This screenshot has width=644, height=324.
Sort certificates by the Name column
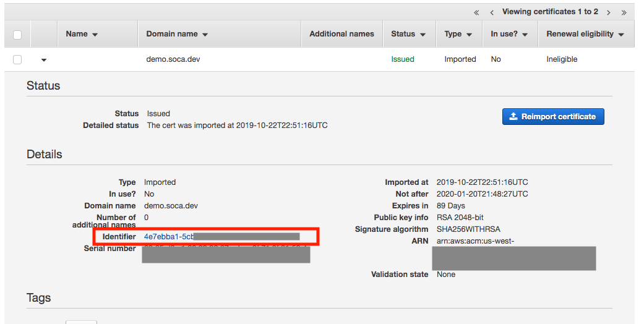[82, 34]
